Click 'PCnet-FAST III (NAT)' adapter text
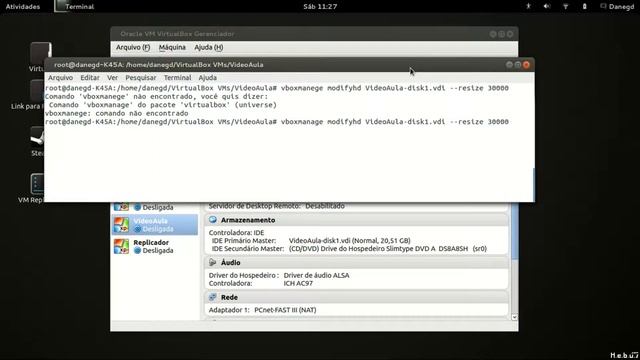Image resolution: width=640 pixels, height=360 pixels. [x=285, y=310]
